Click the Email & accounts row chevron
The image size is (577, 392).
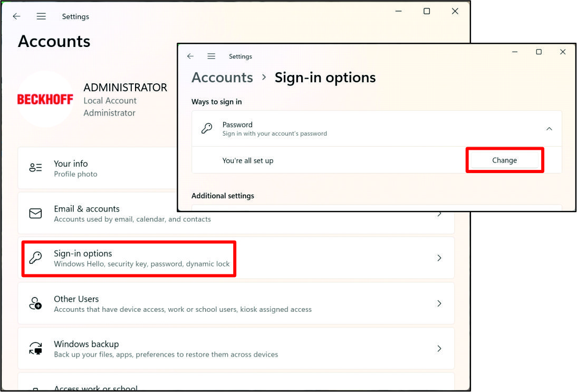point(439,214)
